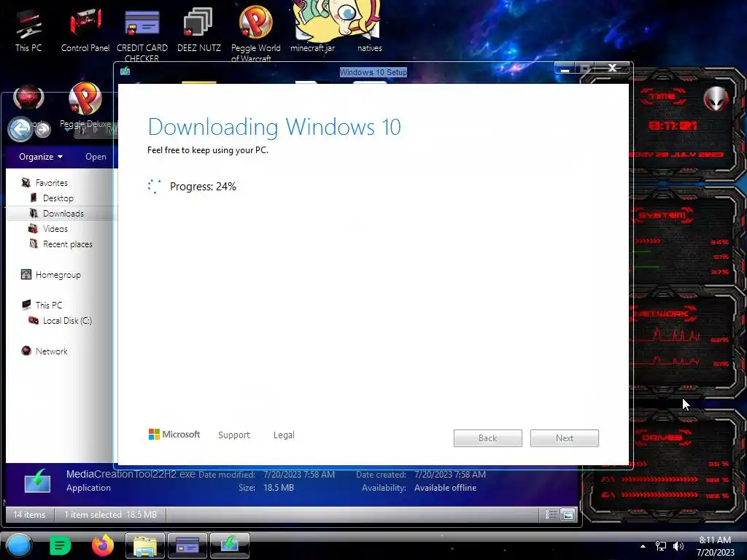This screenshot has width=747, height=560.
Task: Select Downloads in navigation pane
Action: click(63, 214)
